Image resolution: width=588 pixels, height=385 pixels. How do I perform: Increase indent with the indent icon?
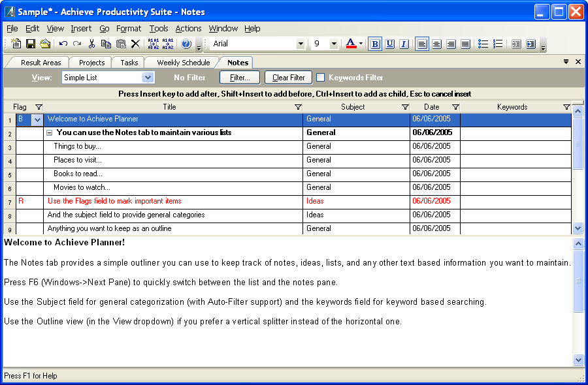pyautogui.click(x=531, y=44)
